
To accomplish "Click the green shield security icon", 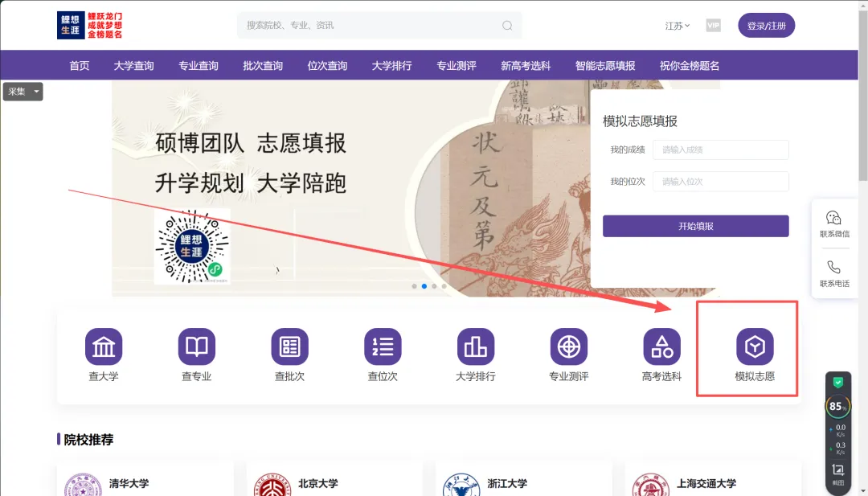I will click(838, 382).
